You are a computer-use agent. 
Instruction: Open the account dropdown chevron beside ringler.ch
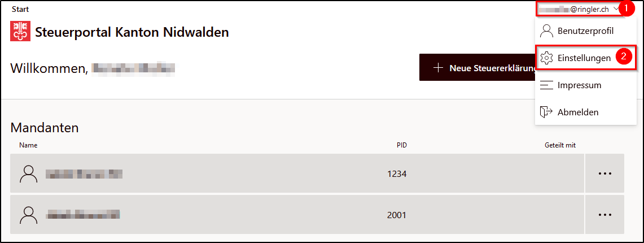615,8
